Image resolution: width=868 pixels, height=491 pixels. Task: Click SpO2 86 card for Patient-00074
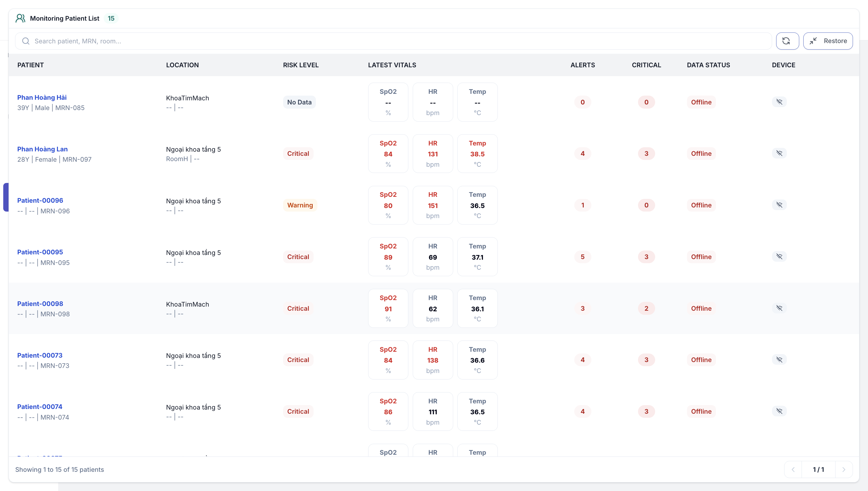(388, 411)
